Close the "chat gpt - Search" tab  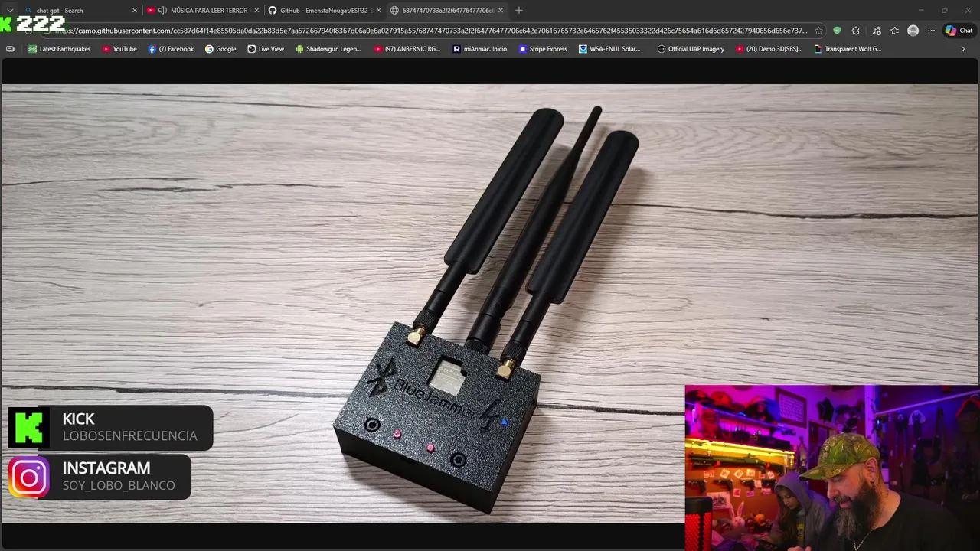pos(135,11)
